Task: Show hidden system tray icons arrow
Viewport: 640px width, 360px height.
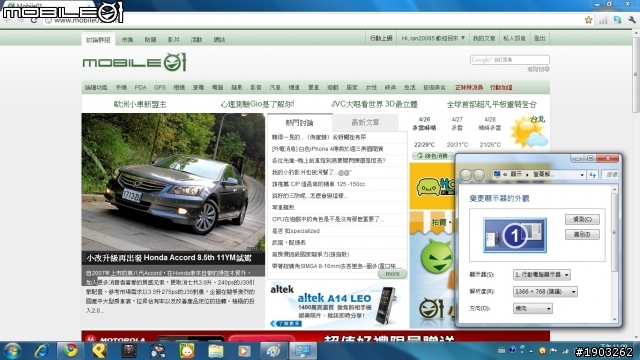Action: [531, 351]
